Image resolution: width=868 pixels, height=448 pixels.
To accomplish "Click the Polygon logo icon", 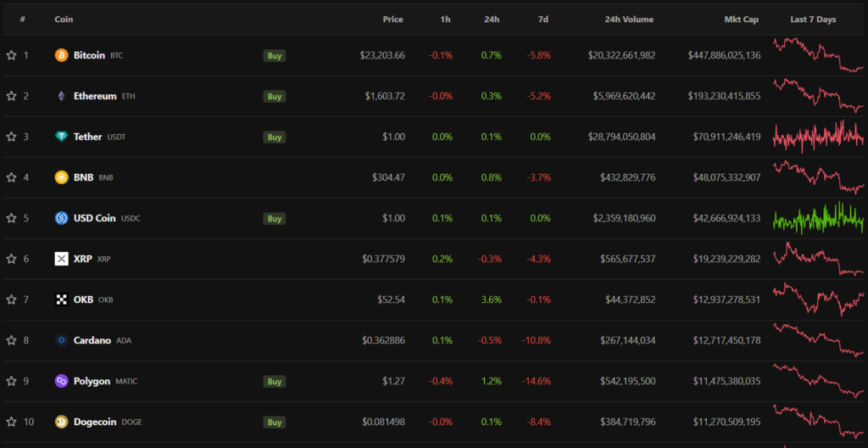I will tap(61, 382).
